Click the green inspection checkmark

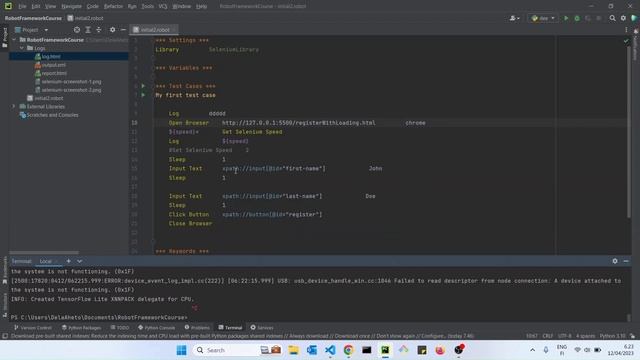(x=626, y=41)
